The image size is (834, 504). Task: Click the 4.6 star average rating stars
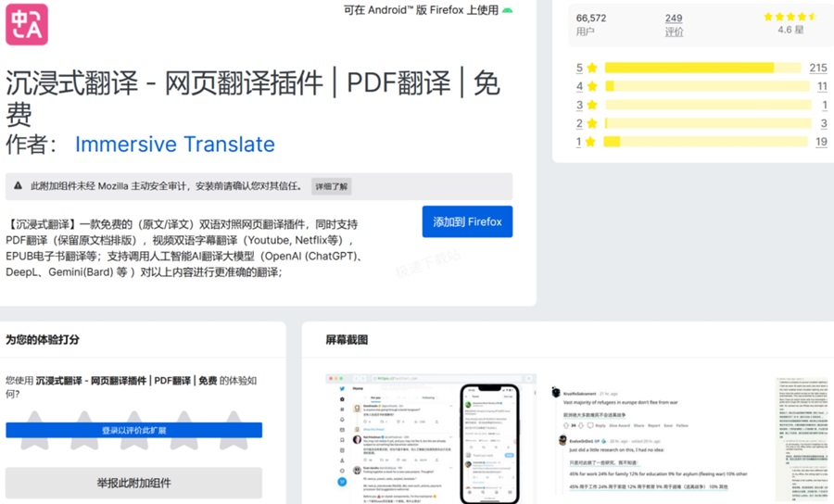coord(790,17)
